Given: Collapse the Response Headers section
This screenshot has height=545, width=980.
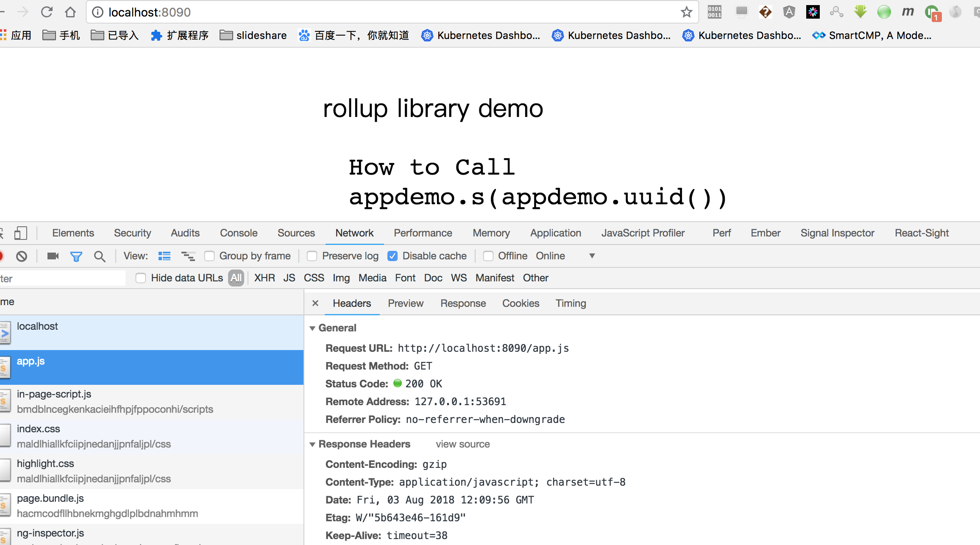Looking at the screenshot, I should (x=316, y=444).
